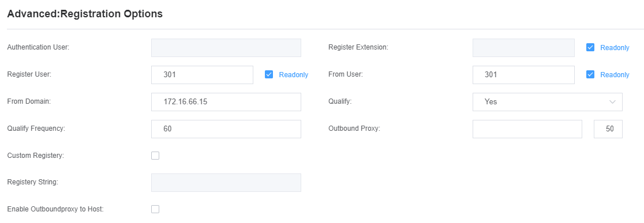Click the Outbound Proxy address input field
Screen dimensions: 644x223
pos(527,128)
